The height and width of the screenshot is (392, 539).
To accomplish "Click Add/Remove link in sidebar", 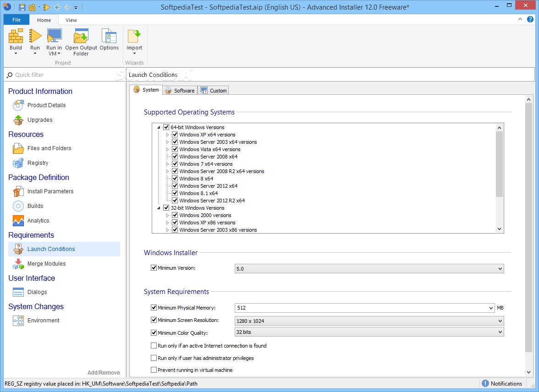I will [x=104, y=372].
